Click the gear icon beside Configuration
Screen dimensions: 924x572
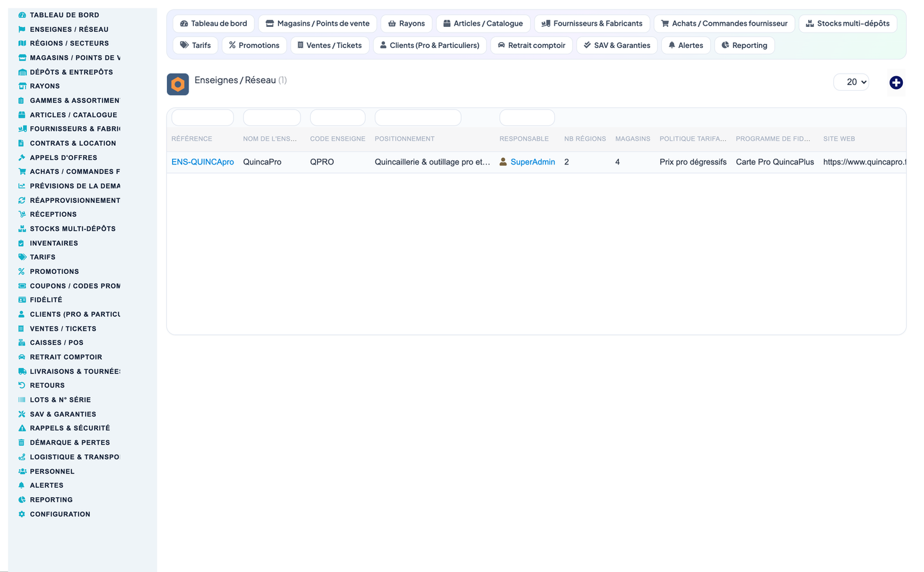coord(22,514)
